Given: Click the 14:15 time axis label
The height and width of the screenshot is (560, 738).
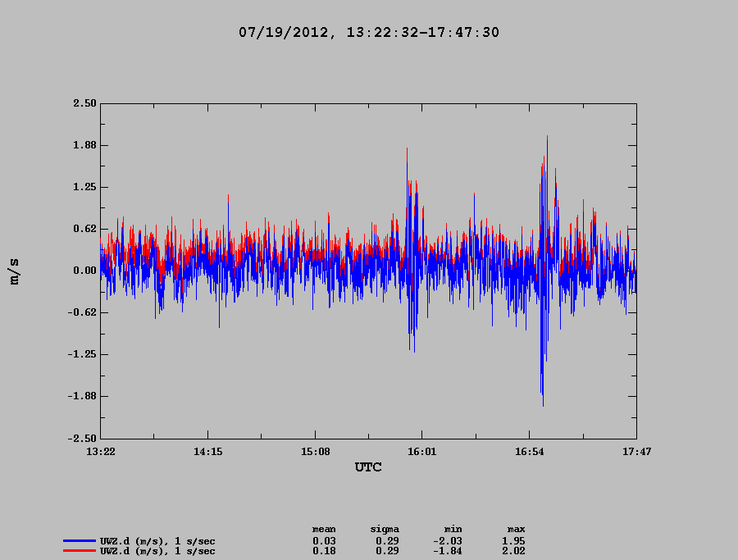Looking at the screenshot, I should pyautogui.click(x=208, y=452).
